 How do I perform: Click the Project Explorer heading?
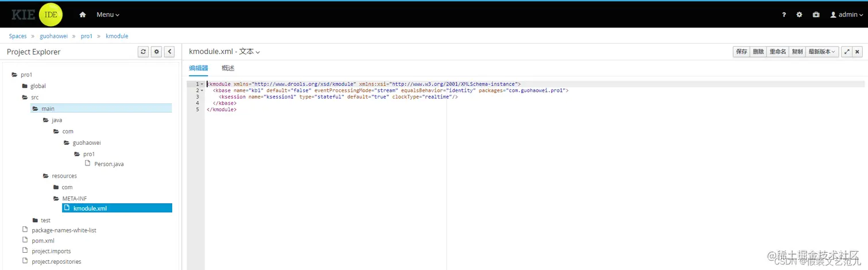pyautogui.click(x=33, y=52)
